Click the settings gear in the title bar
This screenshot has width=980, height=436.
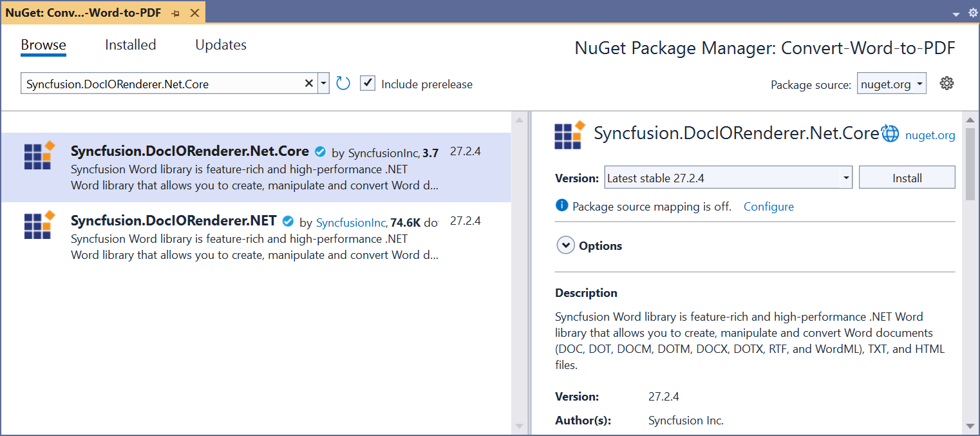click(x=972, y=12)
